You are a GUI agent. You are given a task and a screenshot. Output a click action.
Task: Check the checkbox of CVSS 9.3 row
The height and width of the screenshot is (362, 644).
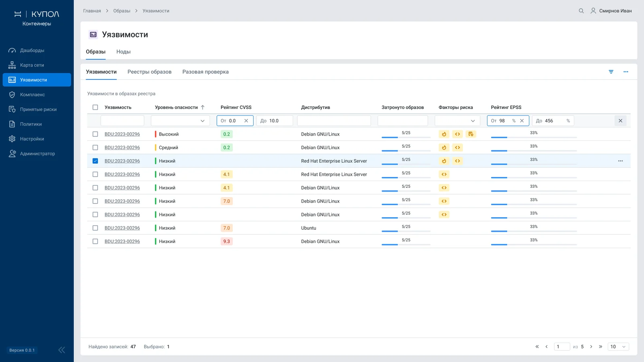point(95,241)
